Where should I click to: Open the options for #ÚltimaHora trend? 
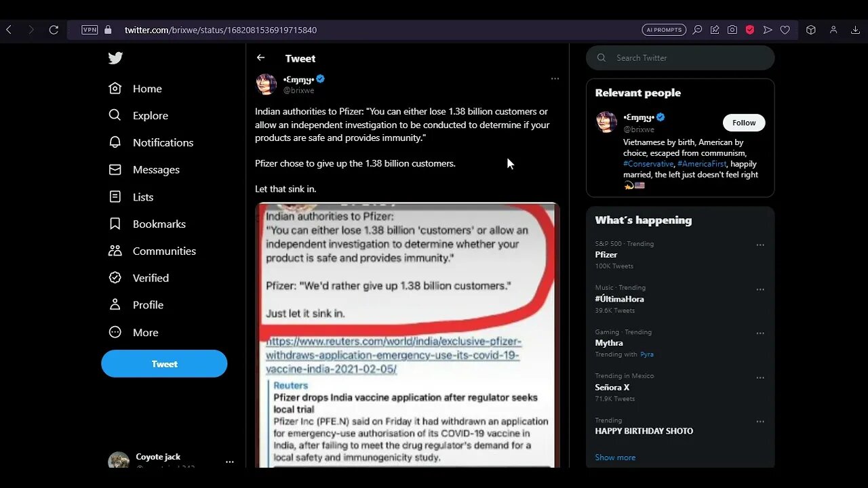760,289
